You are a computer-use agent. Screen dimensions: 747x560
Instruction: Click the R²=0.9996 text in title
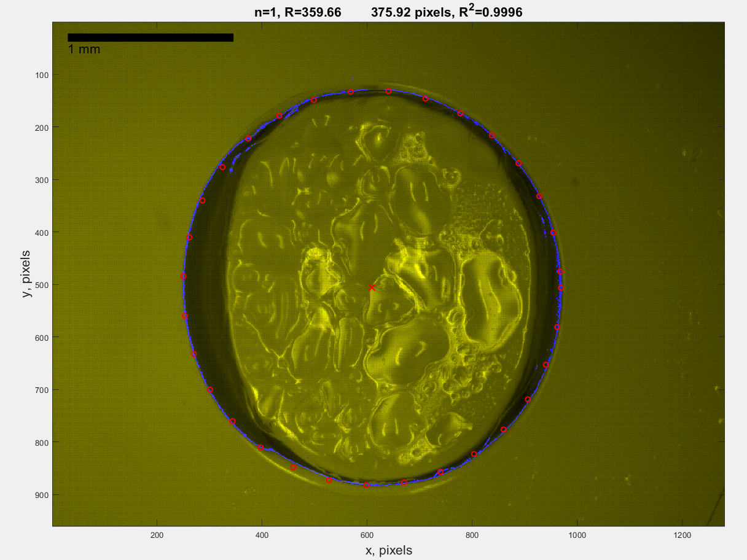tap(487, 12)
